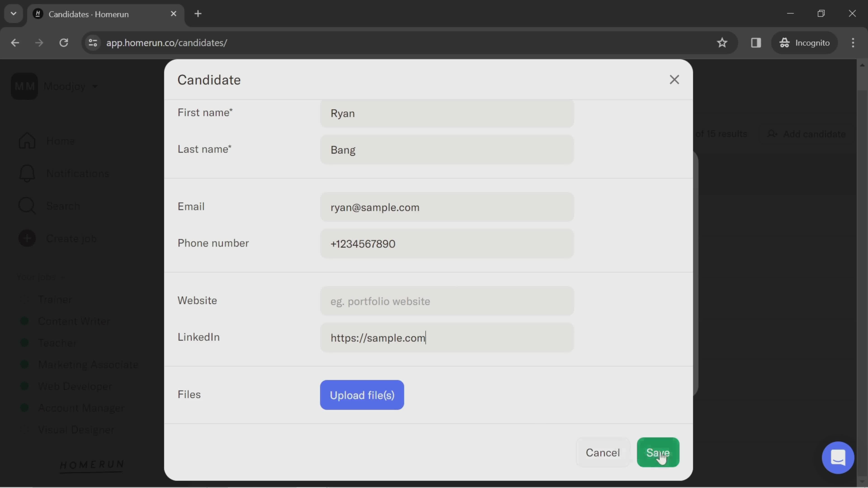The image size is (868, 488).
Task: Bookmark this tab with the star icon
Action: click(722, 43)
